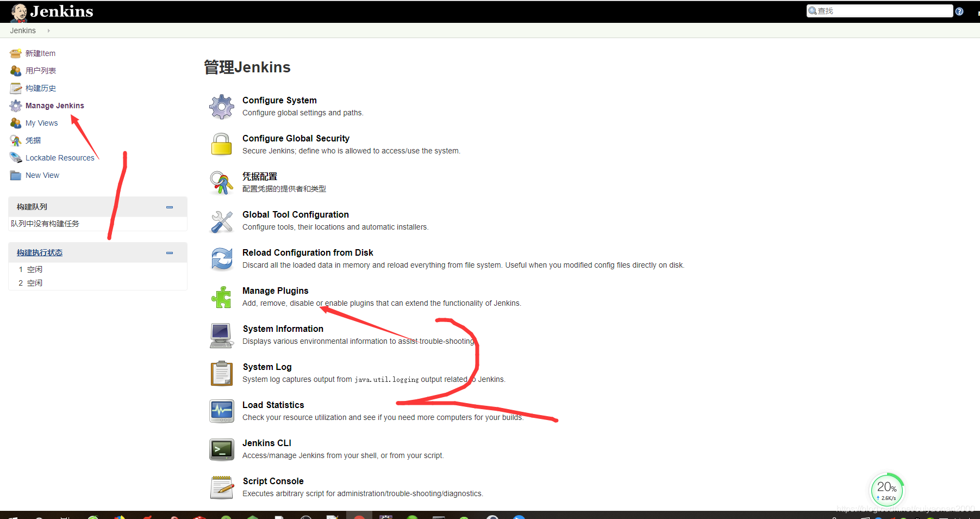Open the System Information link
The width and height of the screenshot is (980, 519).
(283, 329)
